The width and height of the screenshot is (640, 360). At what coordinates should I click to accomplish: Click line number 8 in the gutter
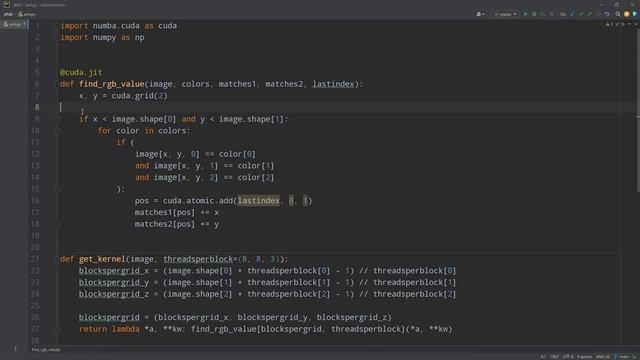[37, 107]
